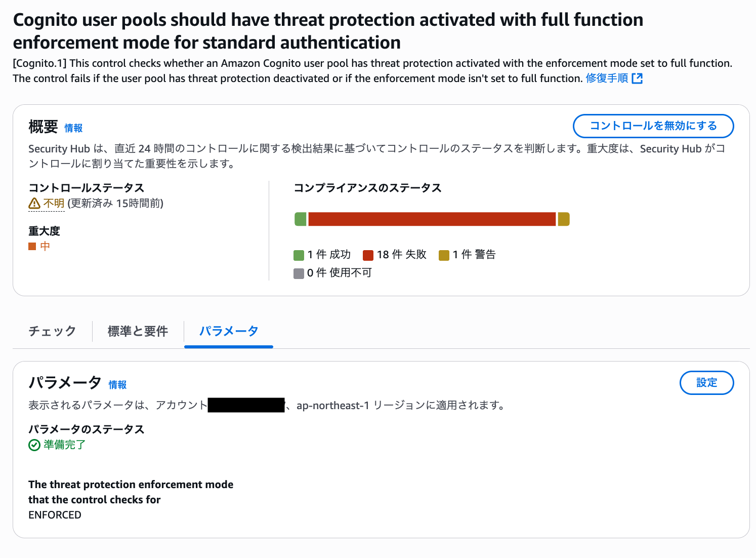Click the red failed segment of compliance bar
Screen dimensions: 756x558
point(432,219)
